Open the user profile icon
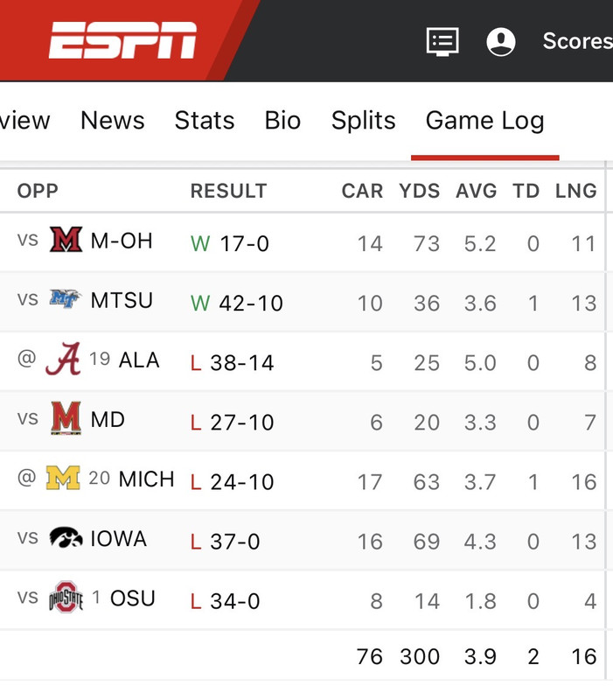 click(501, 41)
